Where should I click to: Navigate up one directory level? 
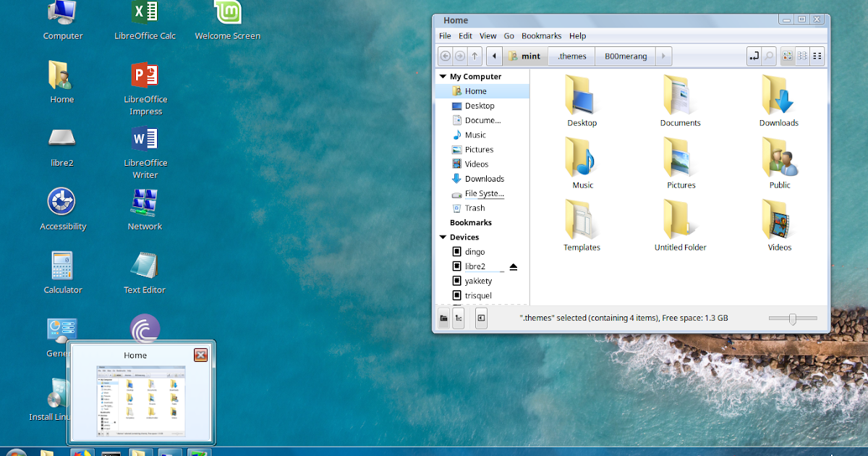(x=475, y=56)
